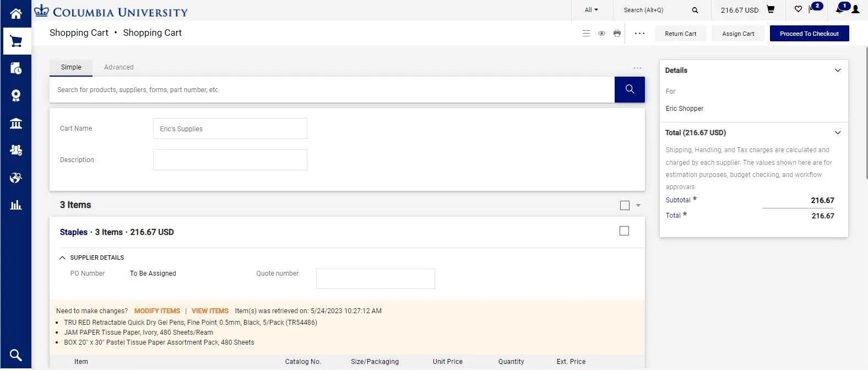Viewport: 868px width, 370px height.
Task: Click the Unit Price column header
Action: (x=448, y=362)
